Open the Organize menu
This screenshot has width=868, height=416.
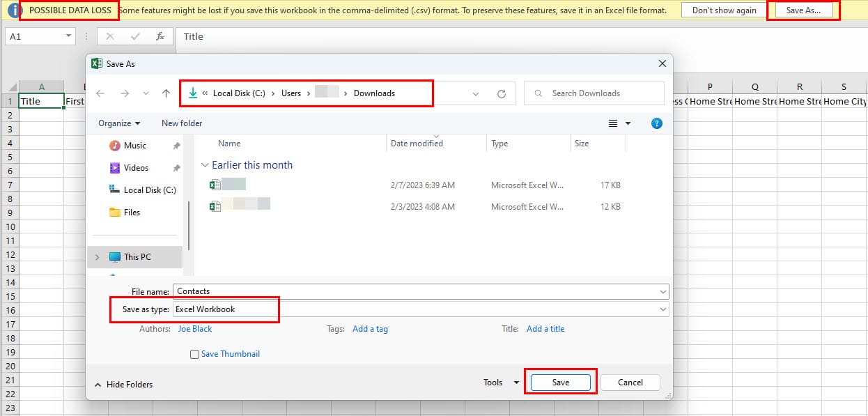click(x=119, y=123)
